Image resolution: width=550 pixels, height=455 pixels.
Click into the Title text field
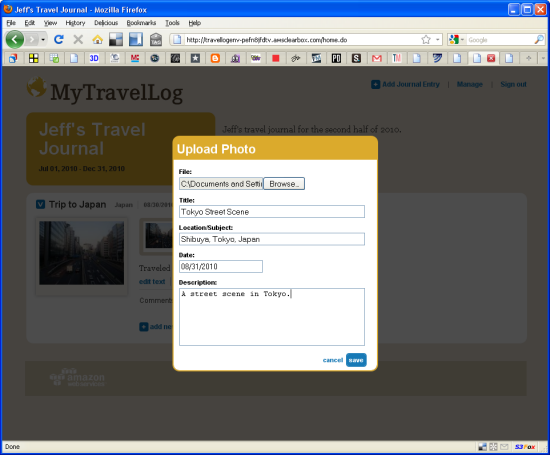(272, 212)
